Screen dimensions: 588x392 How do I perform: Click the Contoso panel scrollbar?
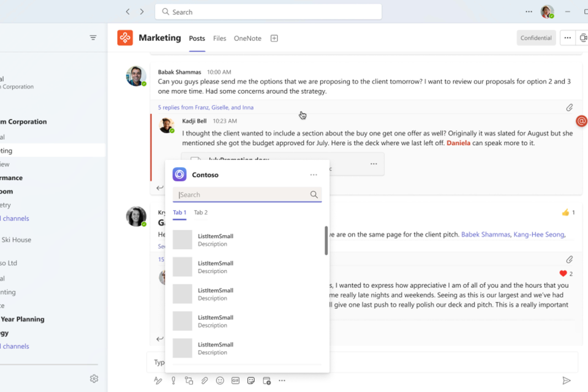tap(326, 241)
